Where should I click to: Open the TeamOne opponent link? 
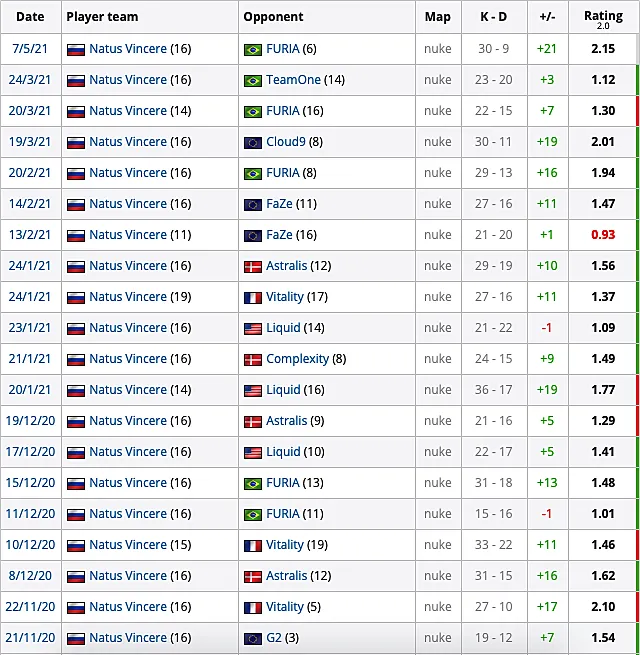pos(293,79)
